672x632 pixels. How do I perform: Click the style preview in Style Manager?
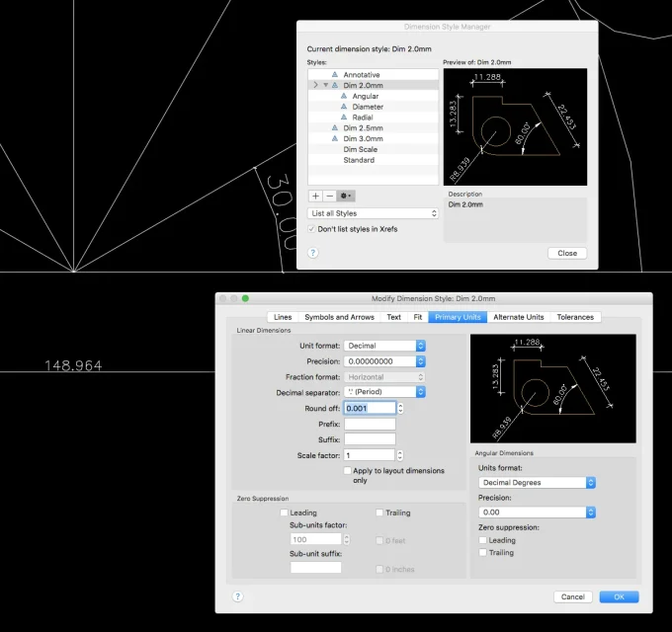515,126
